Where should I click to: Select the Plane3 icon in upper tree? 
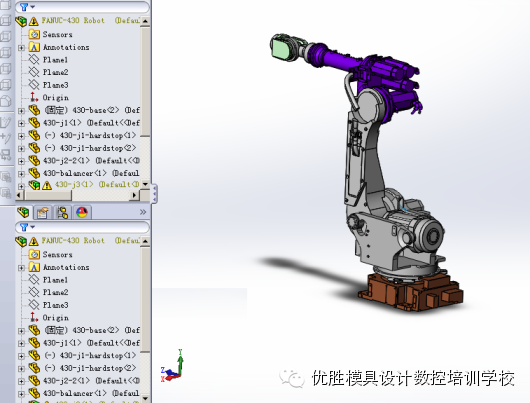pos(34,85)
